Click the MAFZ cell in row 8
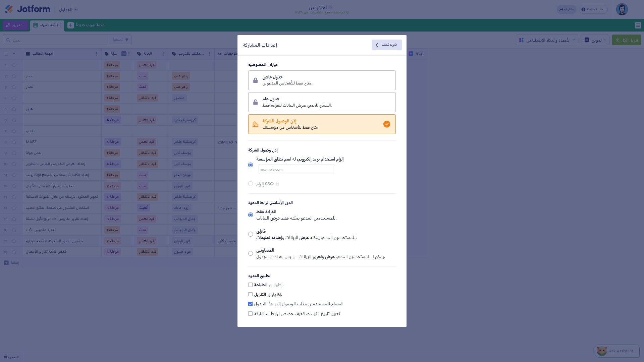644x362 pixels. (x=62, y=142)
